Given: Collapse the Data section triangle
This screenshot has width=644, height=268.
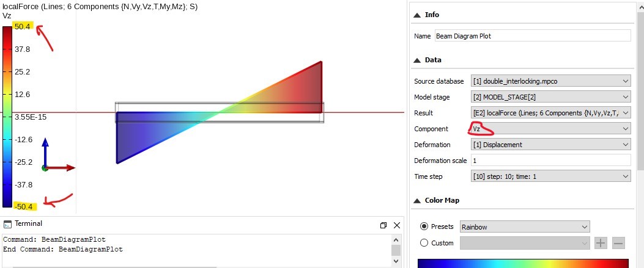Looking at the screenshot, I should 417,60.
